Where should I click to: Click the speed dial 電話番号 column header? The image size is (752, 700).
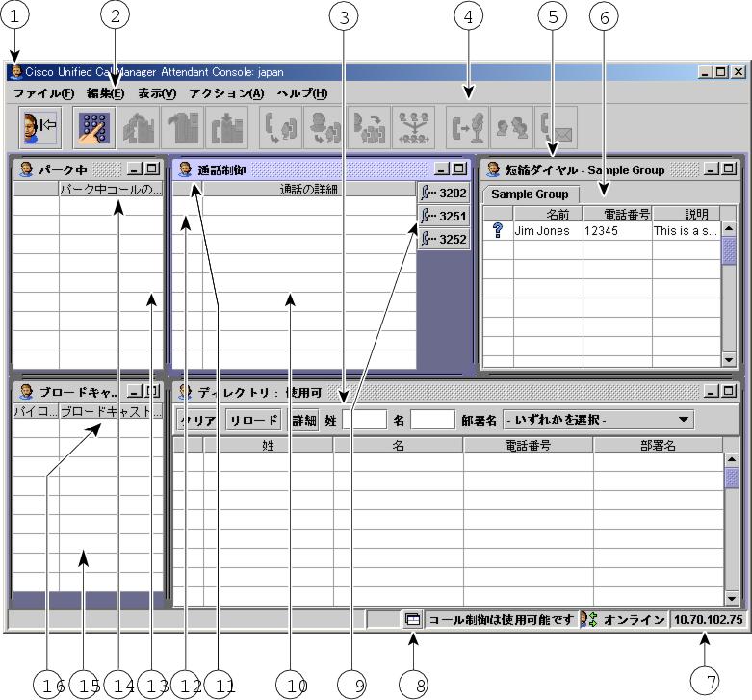click(618, 214)
